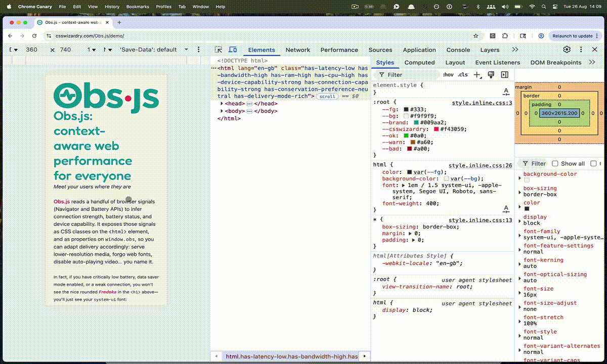Reload the page
Image resolution: width=607 pixels, height=364 pixels.
point(34,36)
